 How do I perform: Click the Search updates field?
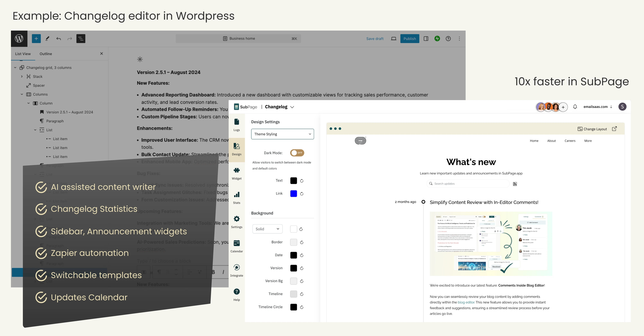[468, 184]
